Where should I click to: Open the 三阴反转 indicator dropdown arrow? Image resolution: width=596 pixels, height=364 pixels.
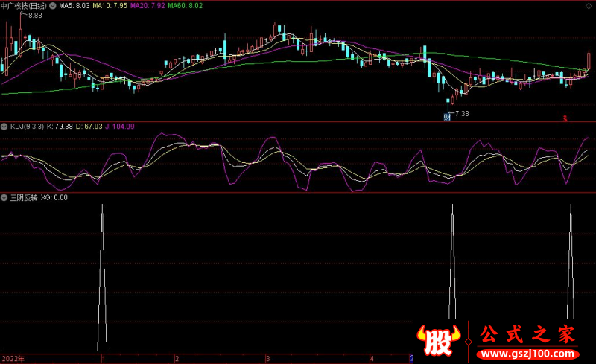(x=4, y=197)
